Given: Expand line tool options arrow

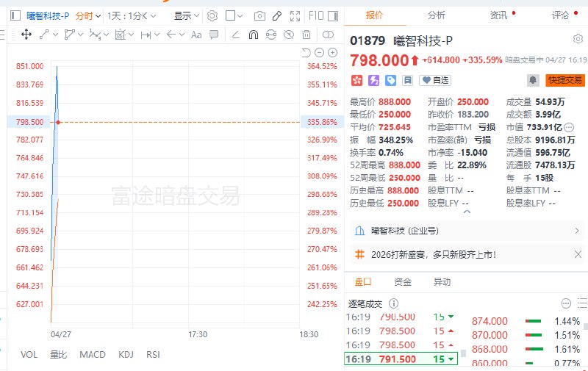Looking at the screenshot, I should pos(56,35).
